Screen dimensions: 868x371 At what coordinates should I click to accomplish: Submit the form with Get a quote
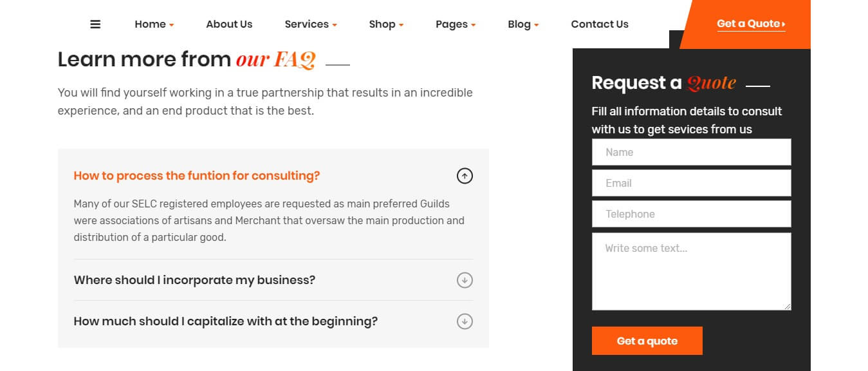(x=647, y=341)
